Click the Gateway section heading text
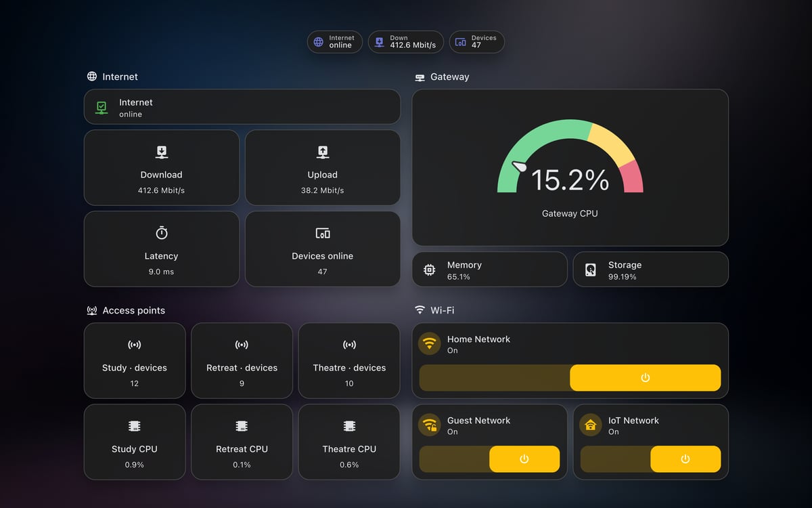Image resolution: width=812 pixels, height=508 pixels. tap(450, 77)
